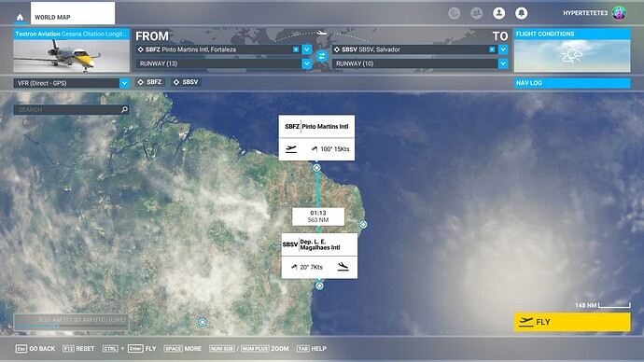Click the search magnifier icon
This screenshot has height=362, width=644.
[124, 109]
